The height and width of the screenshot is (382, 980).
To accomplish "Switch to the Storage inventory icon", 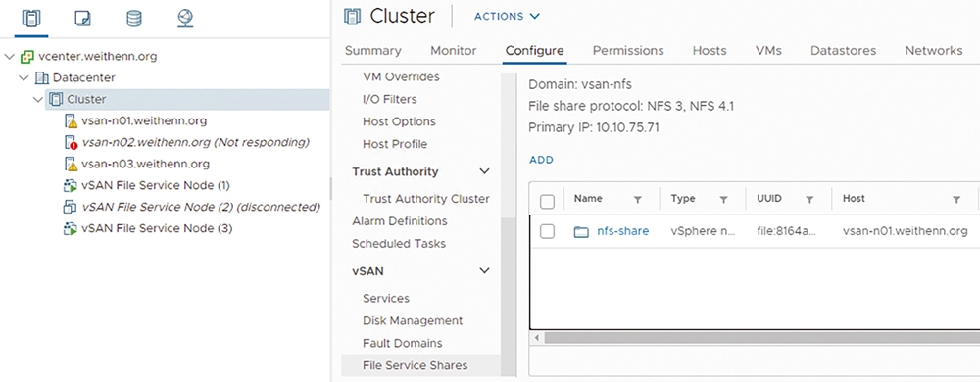I will pyautogui.click(x=133, y=19).
